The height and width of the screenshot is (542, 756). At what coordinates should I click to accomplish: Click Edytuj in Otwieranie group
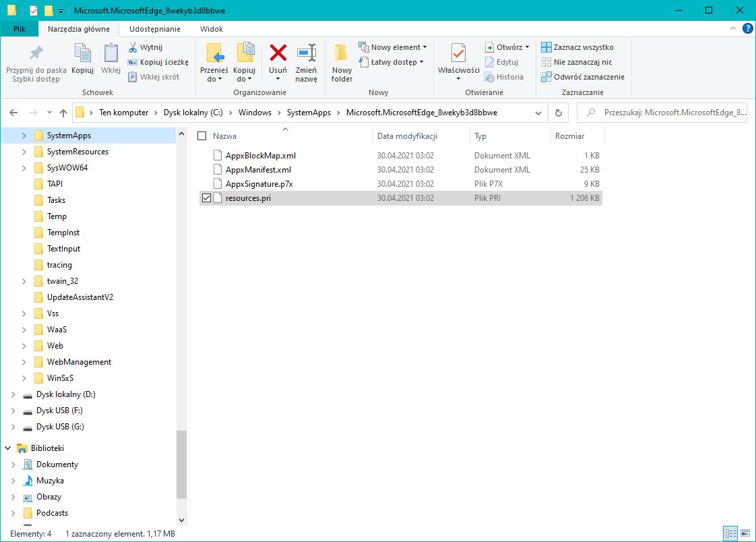[501, 62]
